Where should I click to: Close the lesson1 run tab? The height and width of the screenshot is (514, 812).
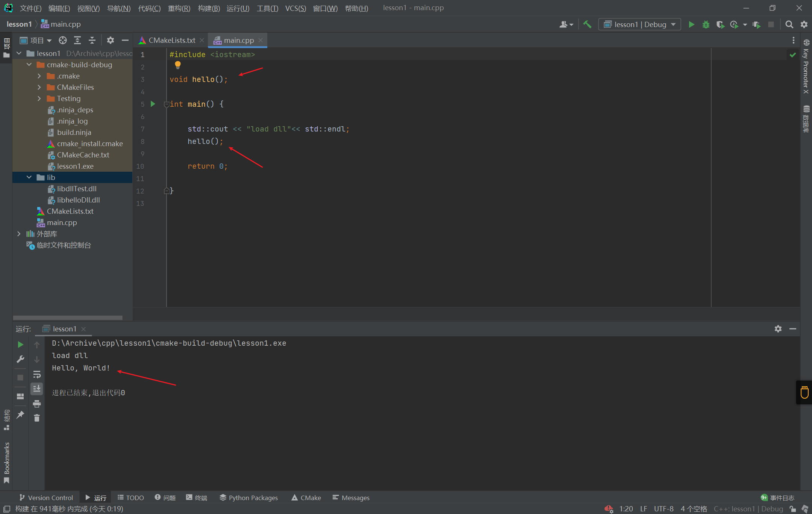pos(83,329)
